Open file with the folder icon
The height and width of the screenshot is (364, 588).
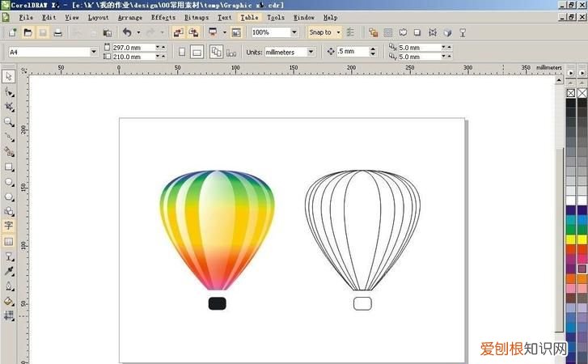[27, 32]
